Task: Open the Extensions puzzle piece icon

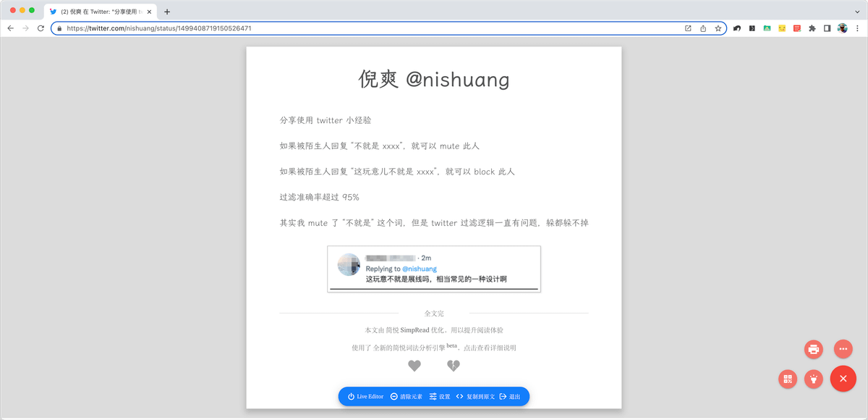Action: tap(812, 28)
